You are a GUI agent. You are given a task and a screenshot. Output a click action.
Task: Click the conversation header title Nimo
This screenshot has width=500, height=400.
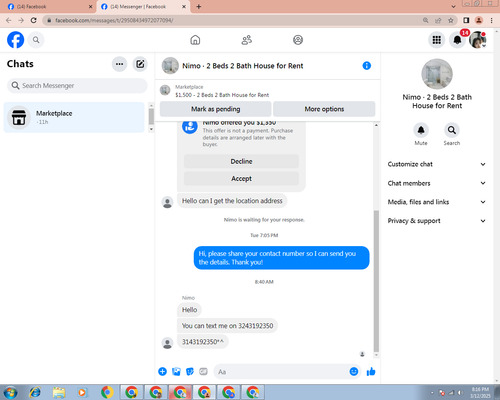(x=243, y=66)
